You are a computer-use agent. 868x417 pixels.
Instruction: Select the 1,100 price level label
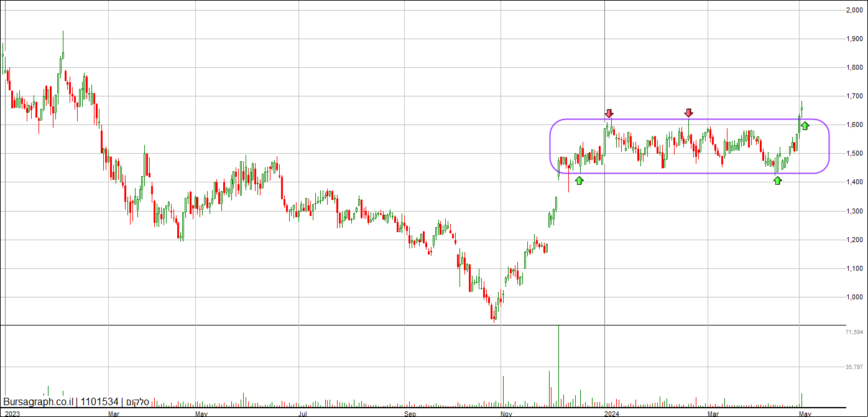pos(854,269)
